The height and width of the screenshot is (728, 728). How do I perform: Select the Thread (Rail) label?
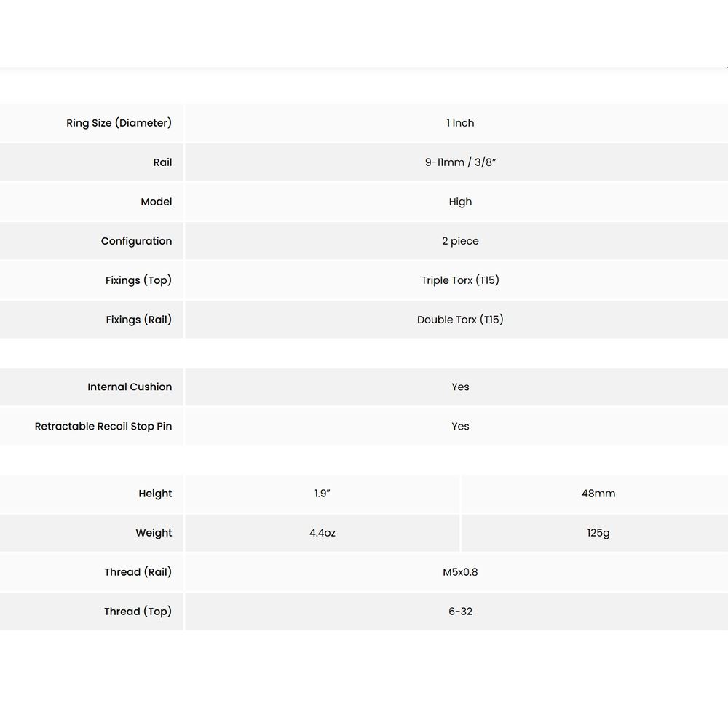click(138, 572)
